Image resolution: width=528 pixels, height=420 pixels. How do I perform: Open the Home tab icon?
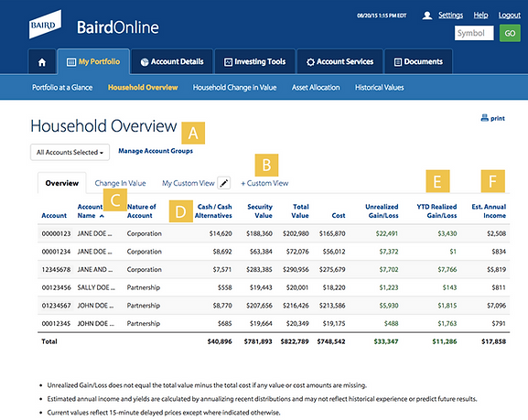click(42, 62)
